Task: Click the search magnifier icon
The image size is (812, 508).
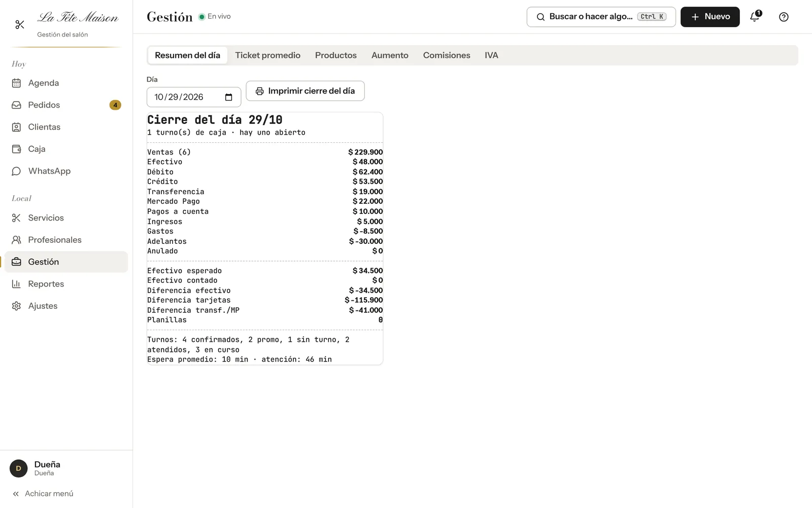Action: point(540,17)
